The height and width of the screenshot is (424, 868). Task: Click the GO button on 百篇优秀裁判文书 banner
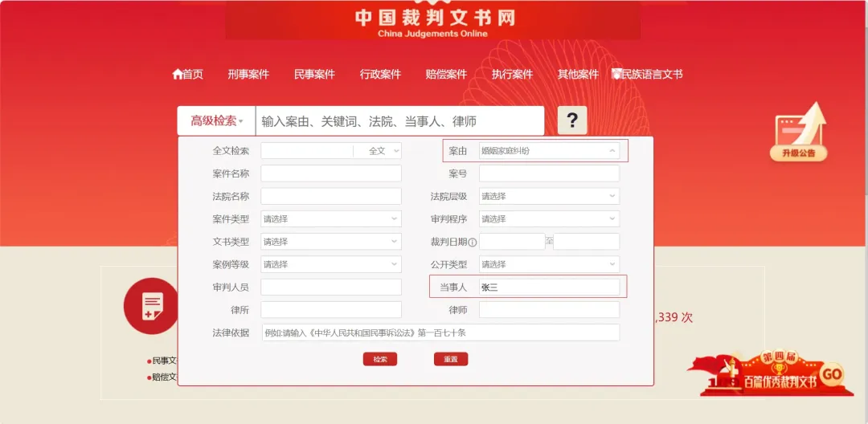(x=831, y=375)
